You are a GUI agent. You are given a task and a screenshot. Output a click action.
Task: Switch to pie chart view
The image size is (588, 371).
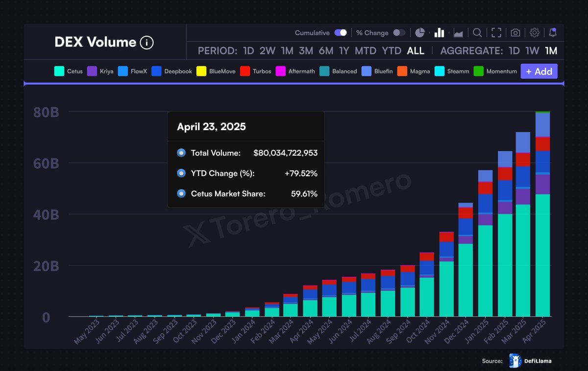click(x=420, y=33)
